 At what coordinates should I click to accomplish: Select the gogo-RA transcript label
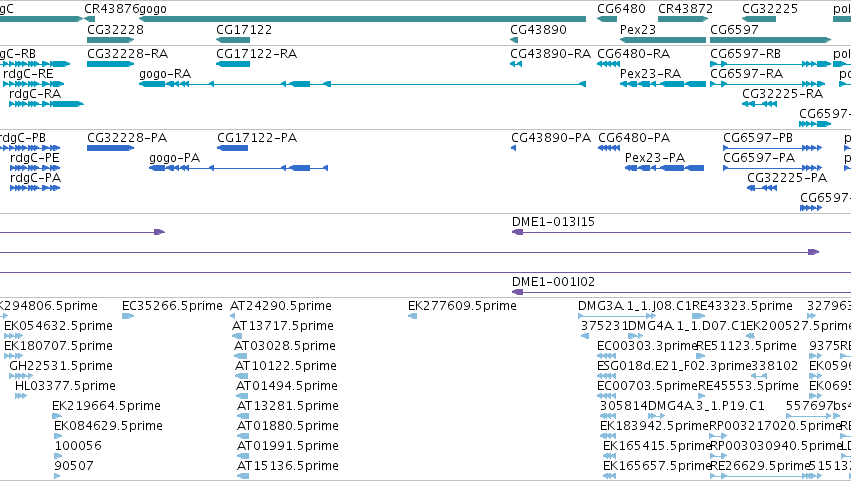165,73
